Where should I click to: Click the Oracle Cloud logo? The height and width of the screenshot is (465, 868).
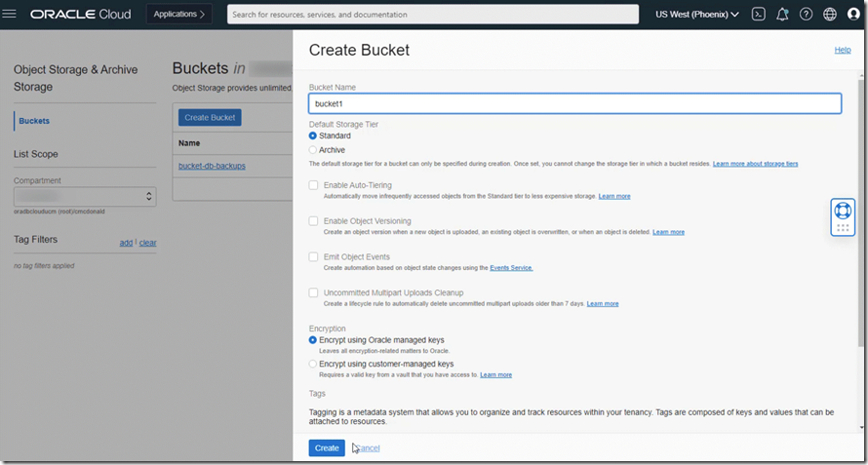[83, 15]
